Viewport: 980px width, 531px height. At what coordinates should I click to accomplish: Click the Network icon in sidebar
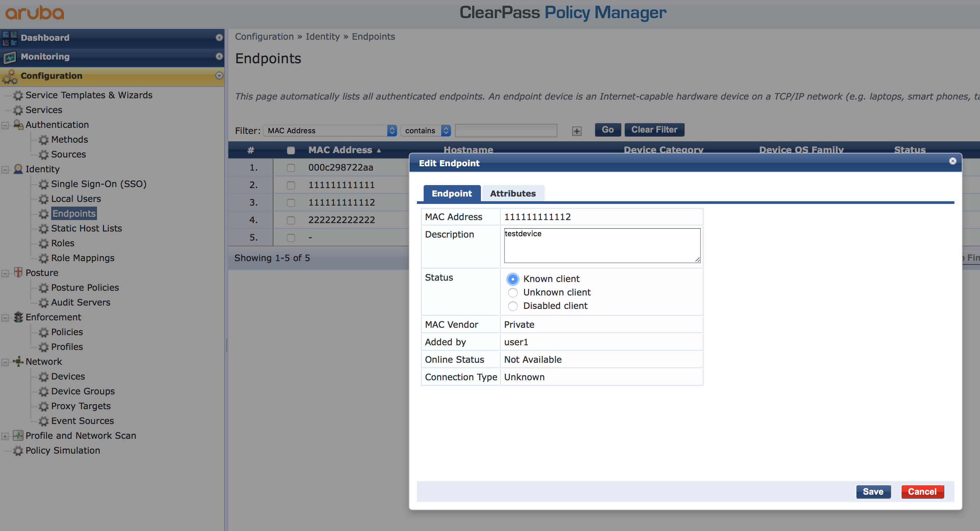18,361
